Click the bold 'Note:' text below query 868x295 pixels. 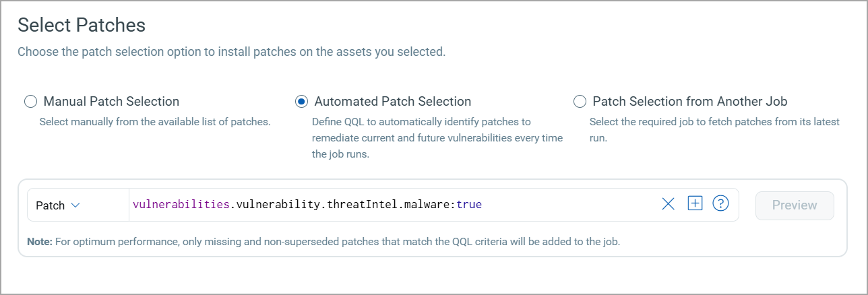tap(40, 241)
